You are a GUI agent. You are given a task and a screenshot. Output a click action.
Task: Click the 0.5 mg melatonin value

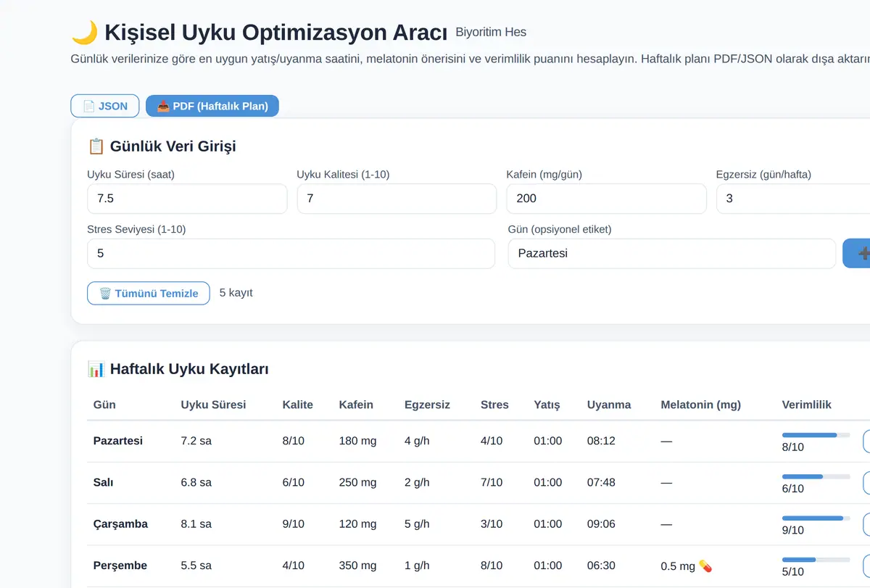pos(678,566)
